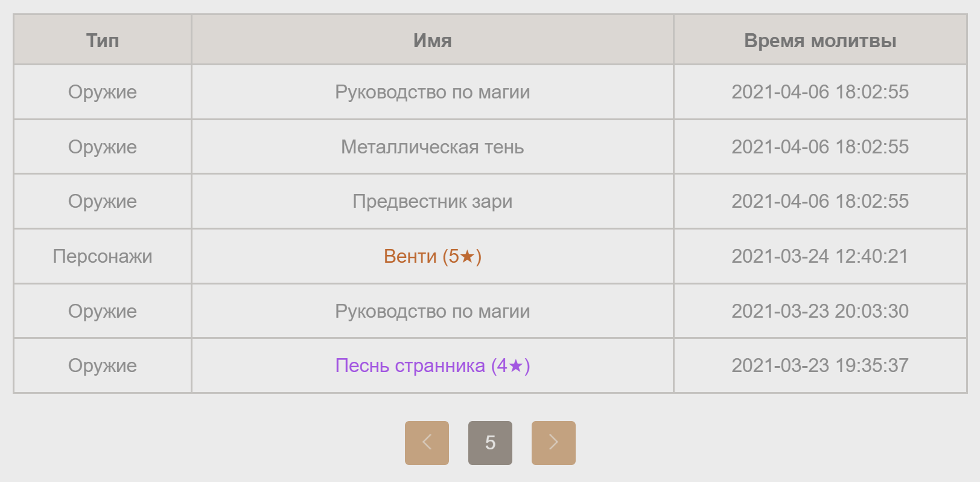
Task: Select the Венти (5★) entry
Action: pyautogui.click(x=432, y=256)
